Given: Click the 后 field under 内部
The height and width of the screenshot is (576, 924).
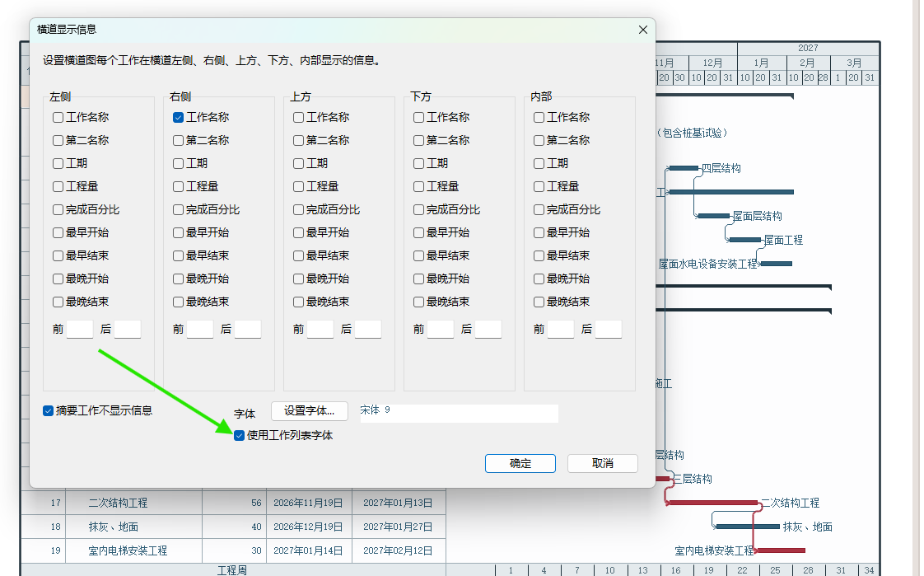Looking at the screenshot, I should tap(608, 329).
